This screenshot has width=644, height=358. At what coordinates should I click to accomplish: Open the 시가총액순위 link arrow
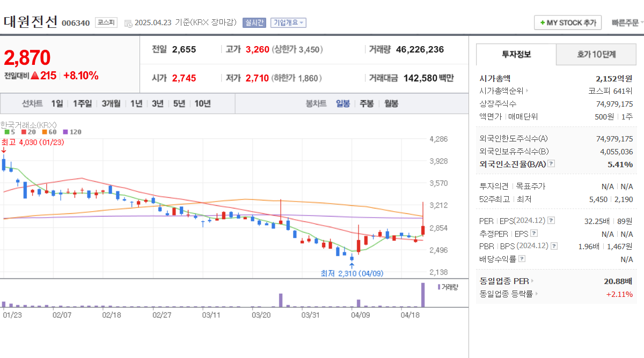tap(527, 91)
